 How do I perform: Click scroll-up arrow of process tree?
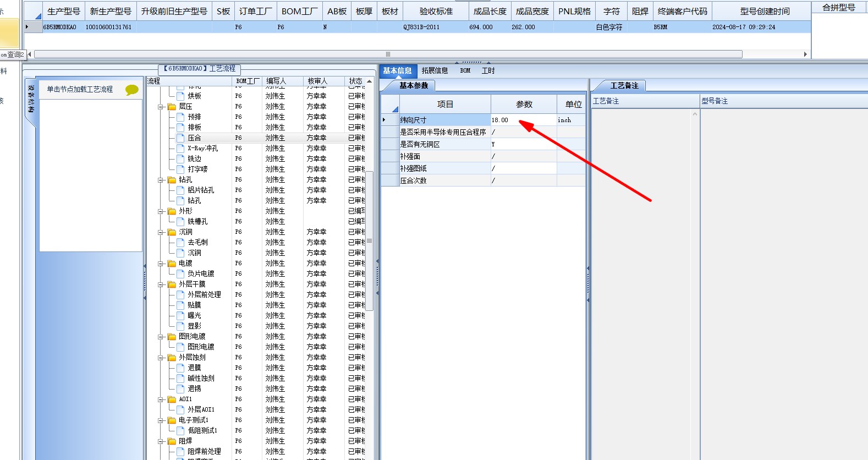click(370, 81)
